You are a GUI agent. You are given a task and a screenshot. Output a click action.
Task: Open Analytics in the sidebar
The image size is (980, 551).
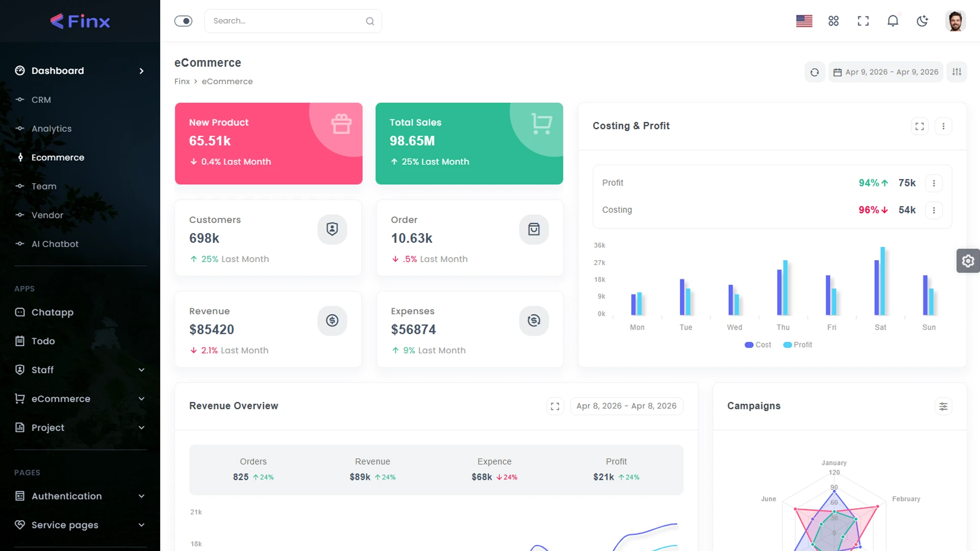coord(51,129)
